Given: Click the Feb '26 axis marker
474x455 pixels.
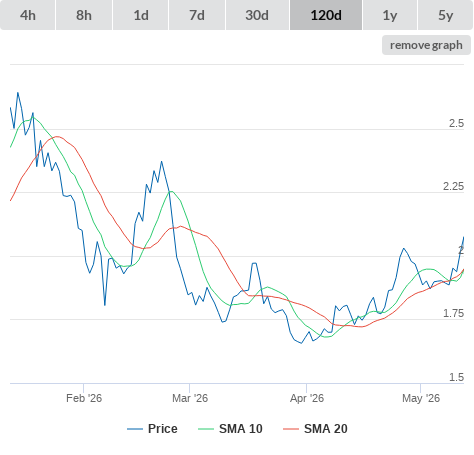Looking at the screenshot, I should (84, 398).
